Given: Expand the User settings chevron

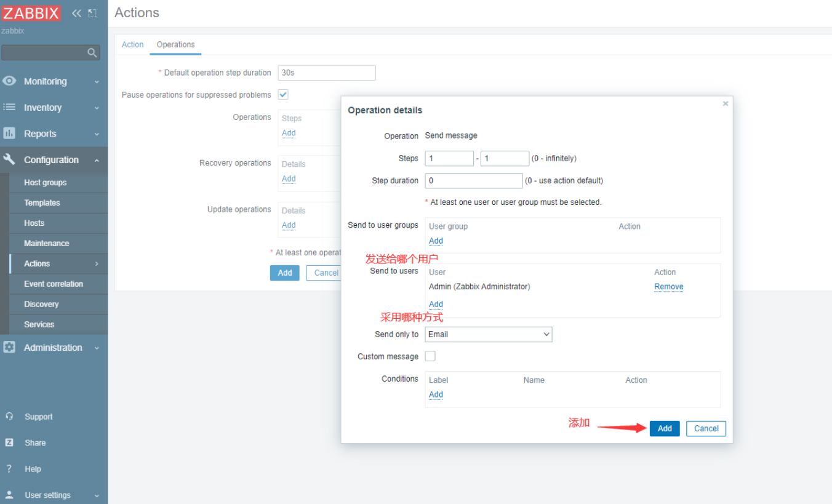Looking at the screenshot, I should [97, 495].
